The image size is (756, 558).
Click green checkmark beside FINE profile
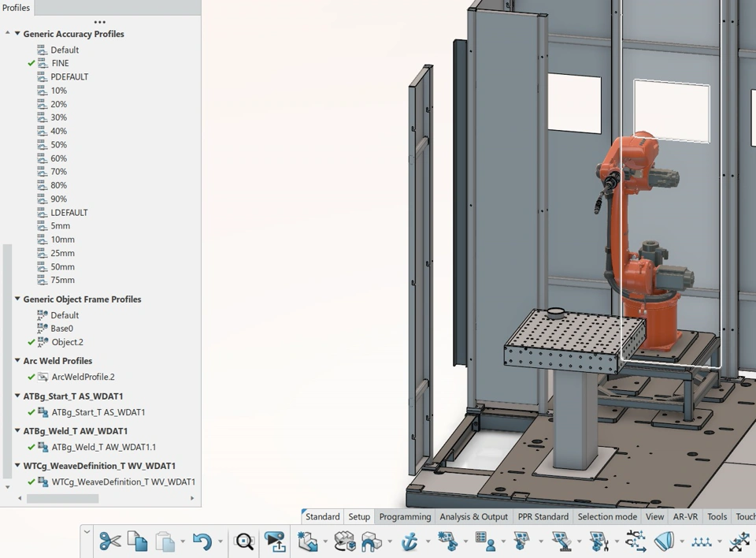(x=31, y=63)
